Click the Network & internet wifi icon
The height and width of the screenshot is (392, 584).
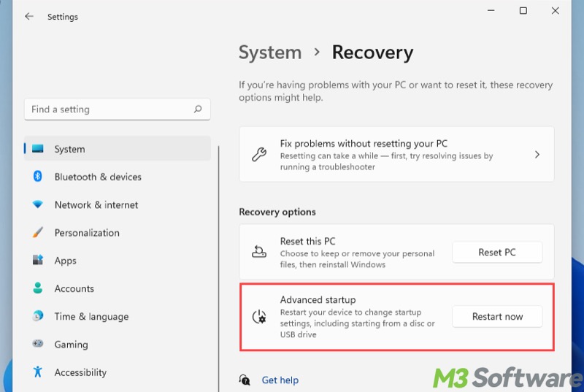[x=38, y=205]
